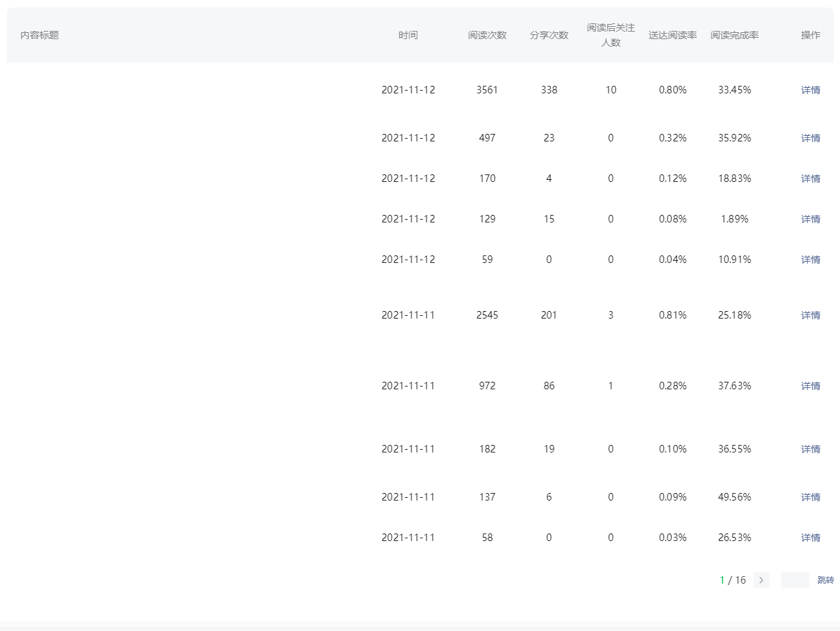Select the 分享次数 column header

pos(549,35)
